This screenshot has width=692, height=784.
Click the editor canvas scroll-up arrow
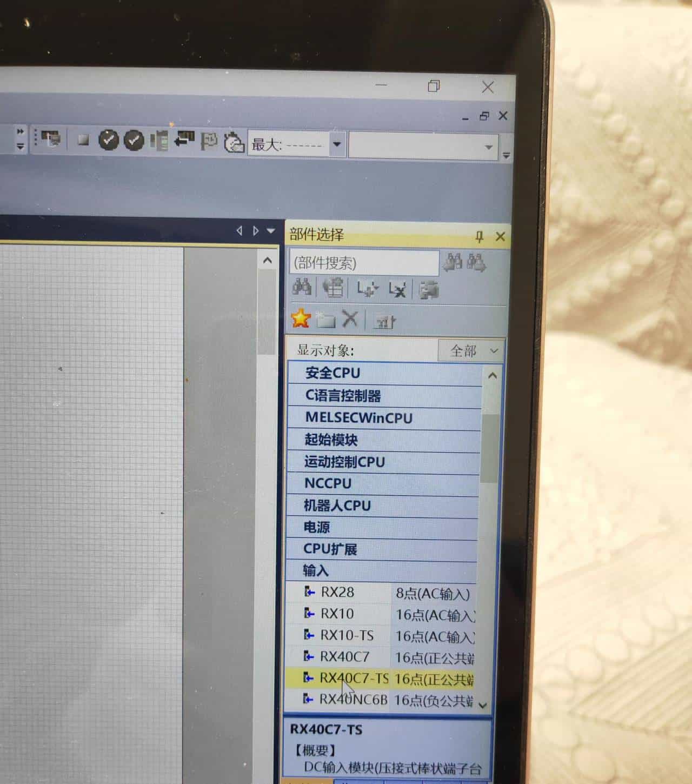pos(267,261)
